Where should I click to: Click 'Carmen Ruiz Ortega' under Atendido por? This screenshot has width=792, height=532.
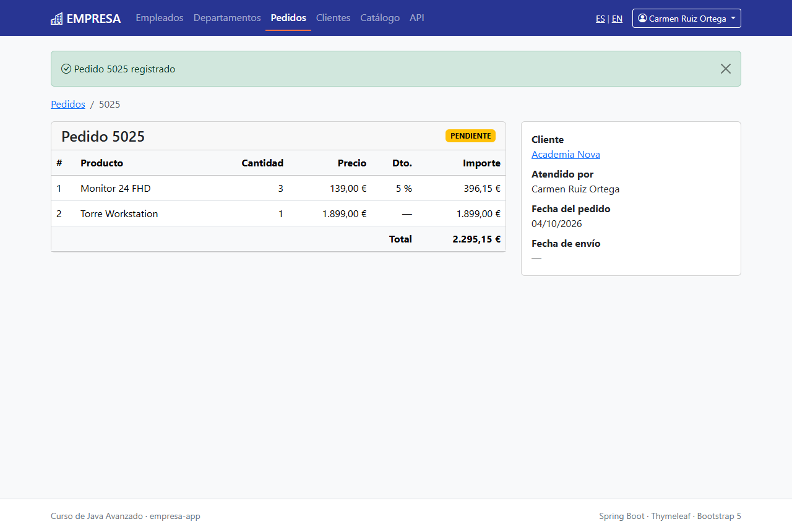(x=575, y=189)
